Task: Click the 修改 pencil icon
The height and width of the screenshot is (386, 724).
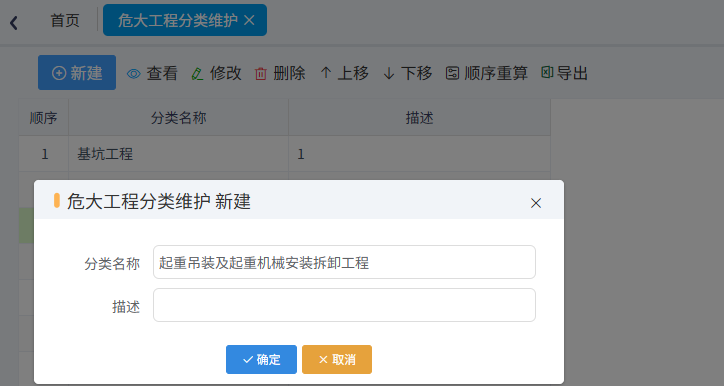Action: (x=198, y=74)
